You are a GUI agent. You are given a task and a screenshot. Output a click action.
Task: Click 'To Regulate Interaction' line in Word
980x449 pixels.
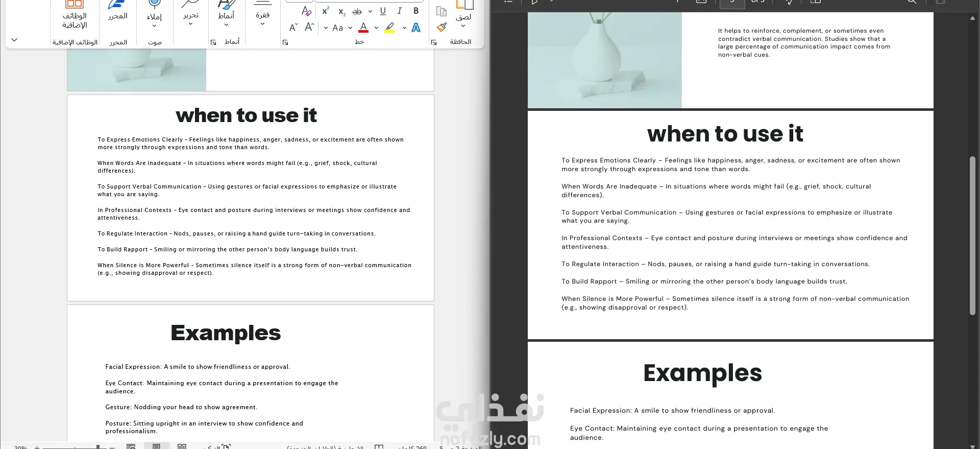pos(236,234)
